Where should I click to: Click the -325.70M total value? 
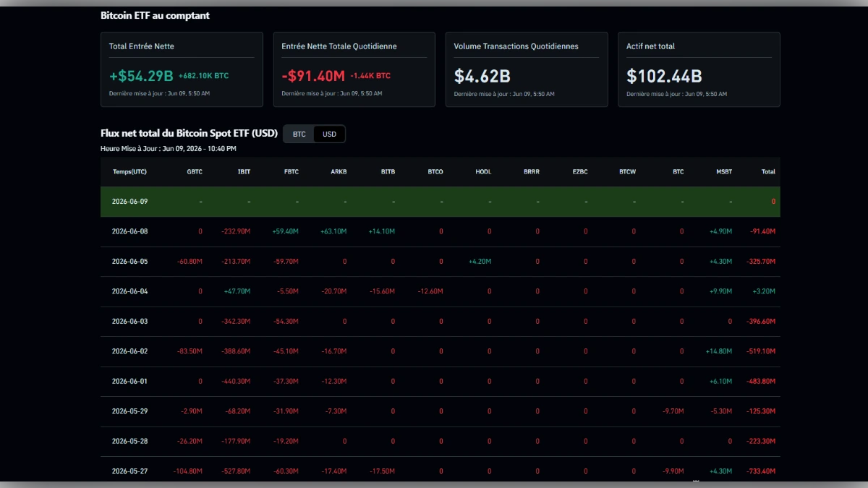761,261
